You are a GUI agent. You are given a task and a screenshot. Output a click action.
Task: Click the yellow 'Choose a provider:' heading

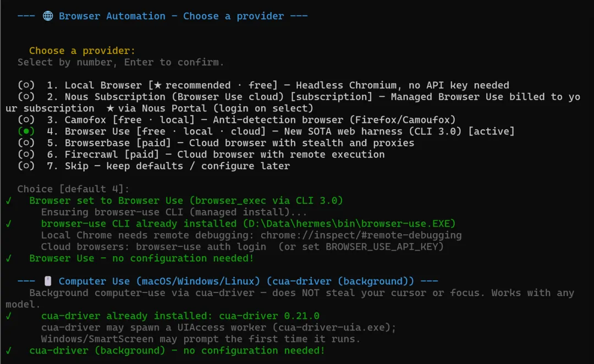coord(82,51)
